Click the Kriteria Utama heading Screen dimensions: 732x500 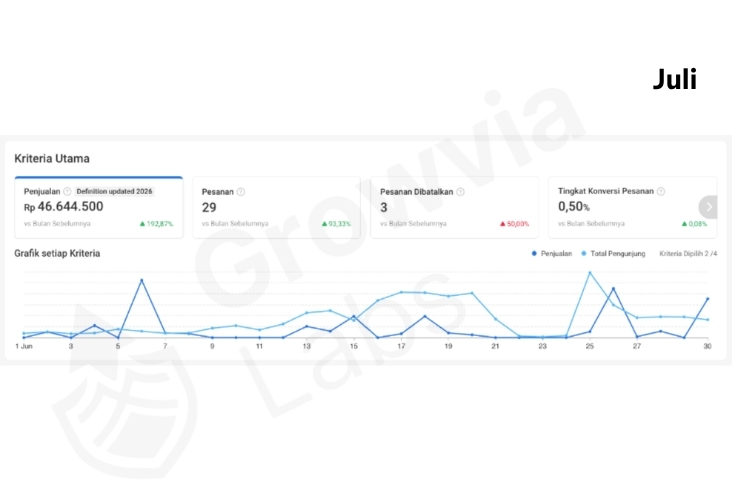[52, 159]
